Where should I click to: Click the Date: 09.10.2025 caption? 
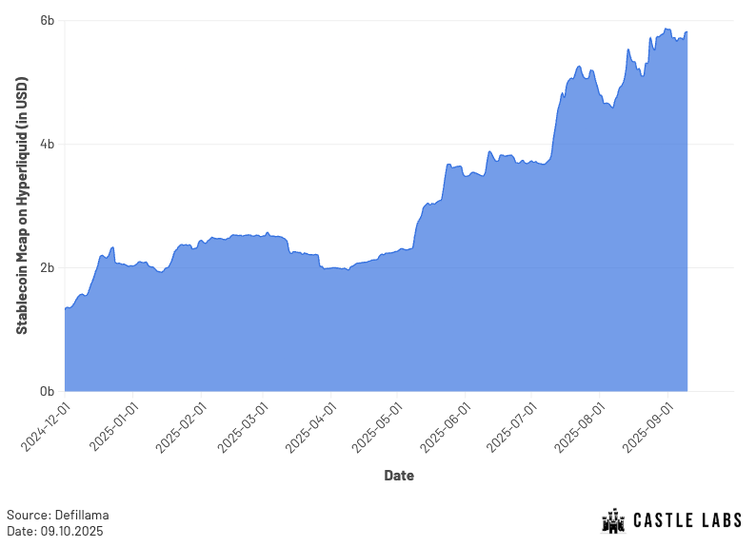(55, 531)
